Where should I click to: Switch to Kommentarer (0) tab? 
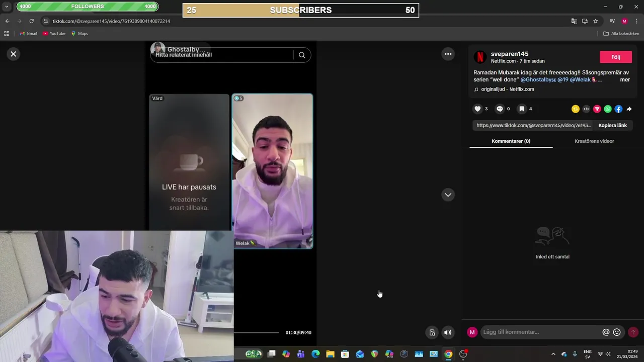511,141
